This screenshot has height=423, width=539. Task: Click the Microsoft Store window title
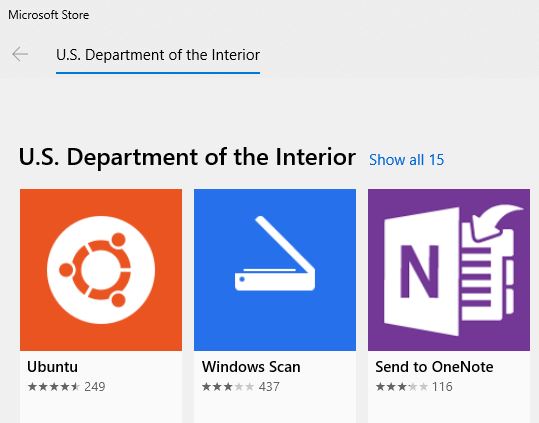pos(48,15)
